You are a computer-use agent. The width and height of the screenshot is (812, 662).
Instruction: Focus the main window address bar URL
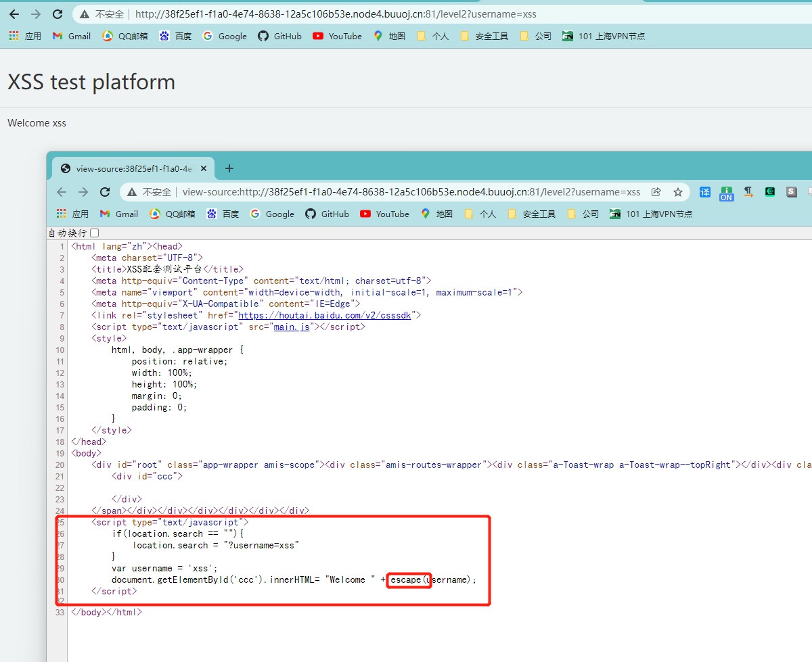(x=336, y=14)
